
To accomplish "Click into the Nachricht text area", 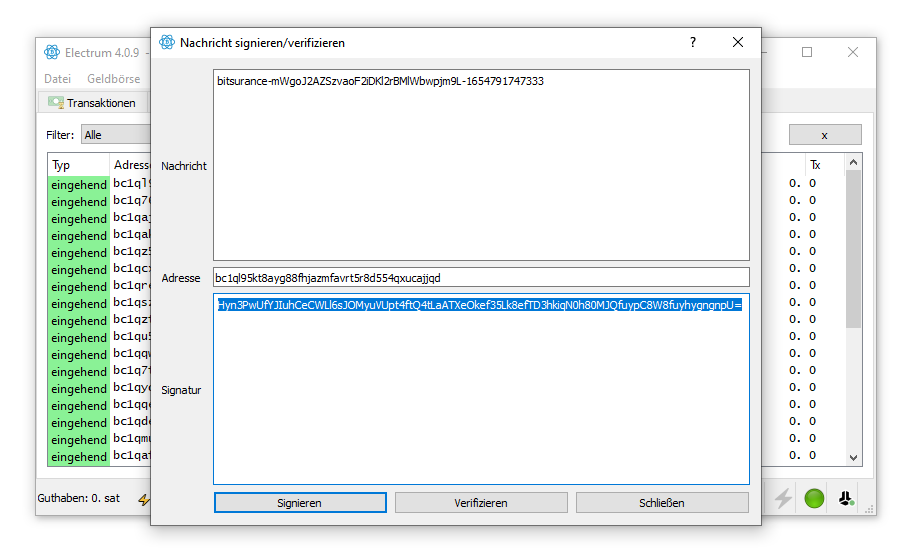I will [x=480, y=170].
